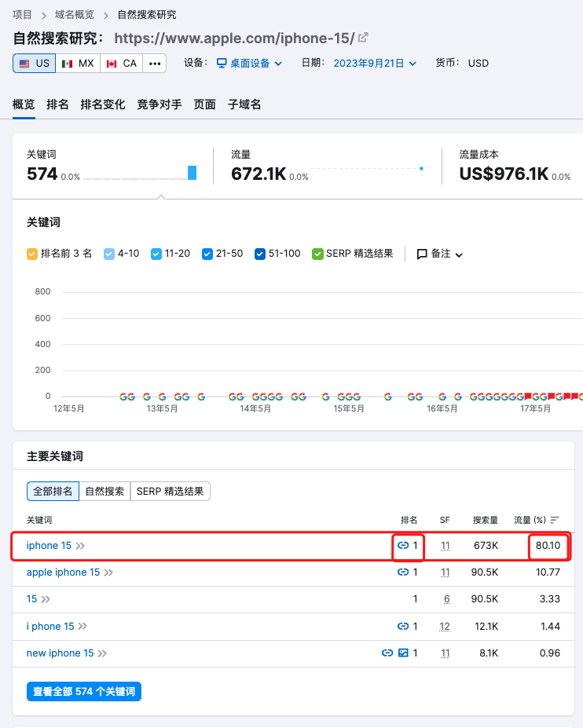Click sitelinks icon in i phone 15 row
The image size is (583, 728).
pyautogui.click(x=403, y=627)
